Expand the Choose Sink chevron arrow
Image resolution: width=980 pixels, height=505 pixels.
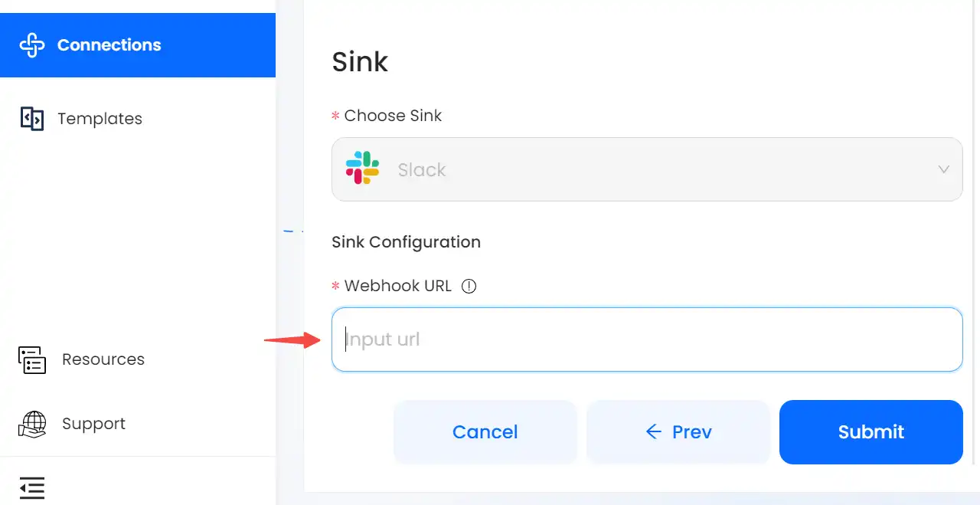944,169
